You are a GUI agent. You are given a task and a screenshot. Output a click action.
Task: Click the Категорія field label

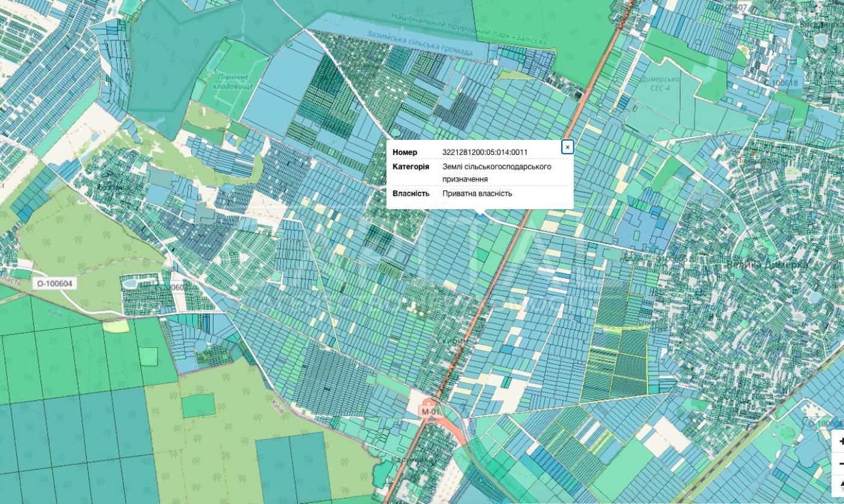[411, 166]
